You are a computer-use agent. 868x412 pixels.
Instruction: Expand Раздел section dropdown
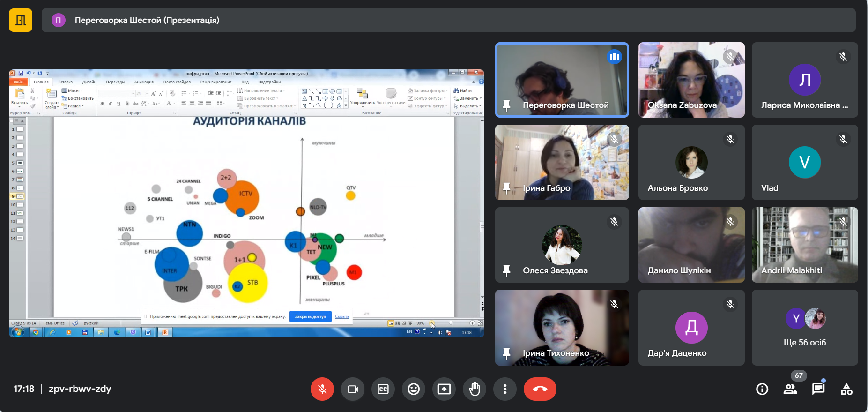point(73,106)
